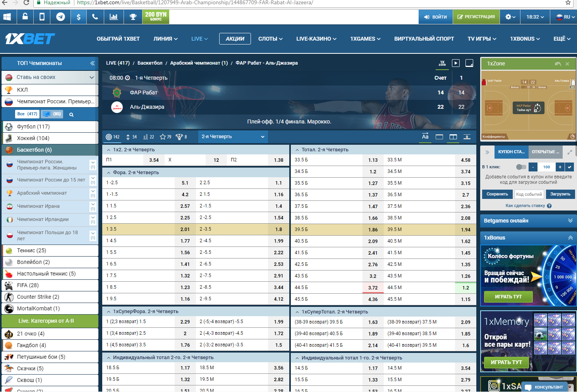Click the 1XBET logo
The width and height of the screenshot is (577, 392).
tap(30, 39)
